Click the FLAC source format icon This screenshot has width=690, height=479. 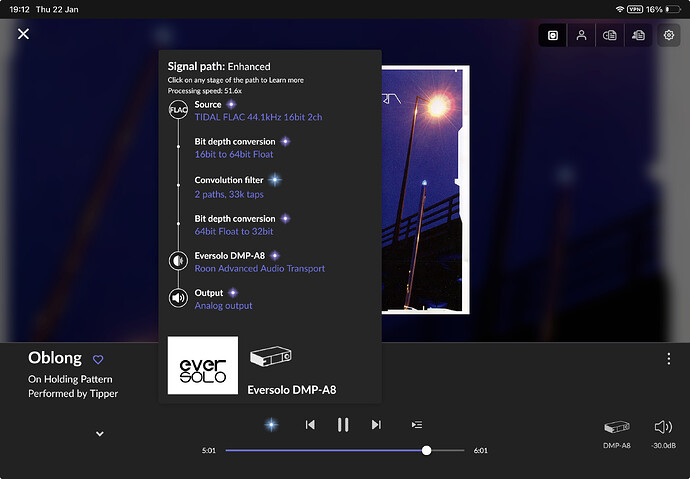coord(178,110)
